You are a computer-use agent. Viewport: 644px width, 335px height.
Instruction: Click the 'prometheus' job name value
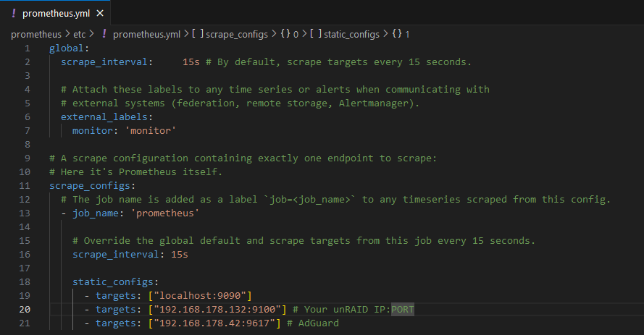point(164,213)
